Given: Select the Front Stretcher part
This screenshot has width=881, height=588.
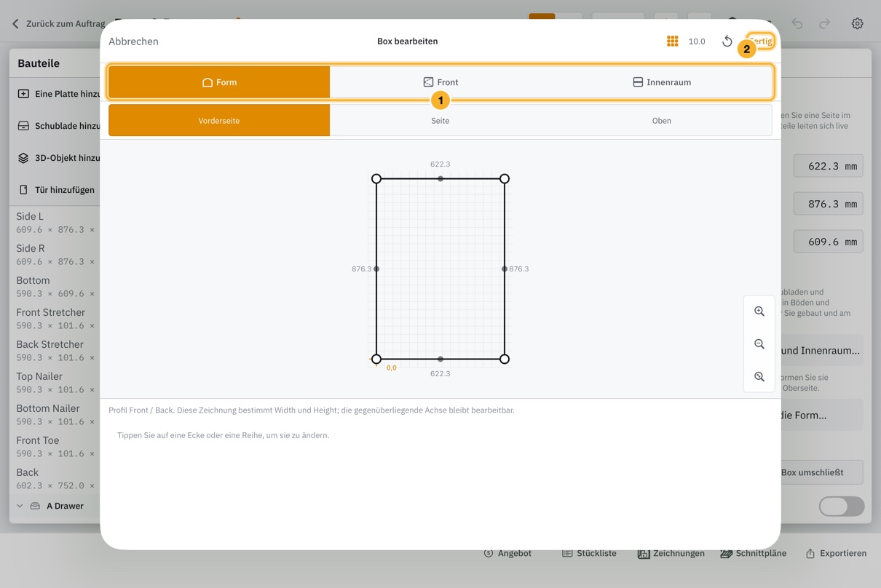Looking at the screenshot, I should (56, 319).
